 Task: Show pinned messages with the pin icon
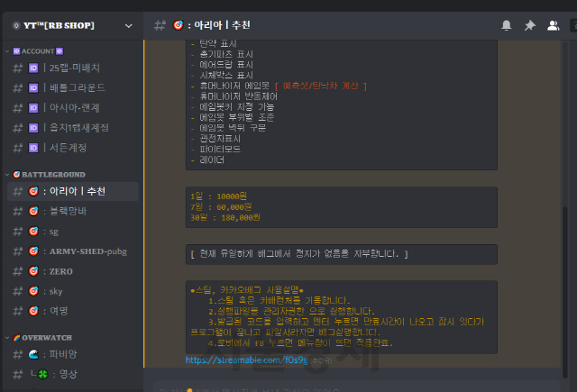tap(530, 26)
